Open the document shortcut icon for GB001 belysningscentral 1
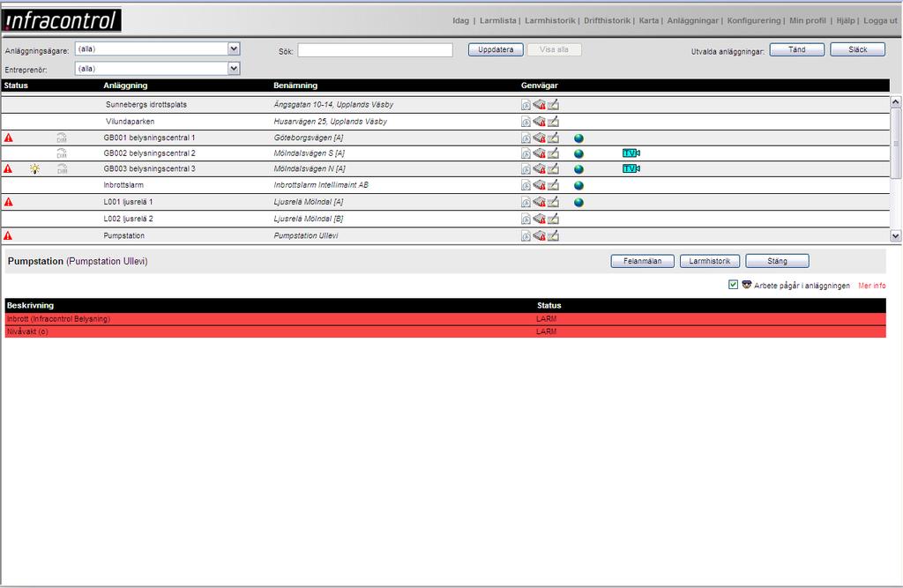 click(x=526, y=138)
